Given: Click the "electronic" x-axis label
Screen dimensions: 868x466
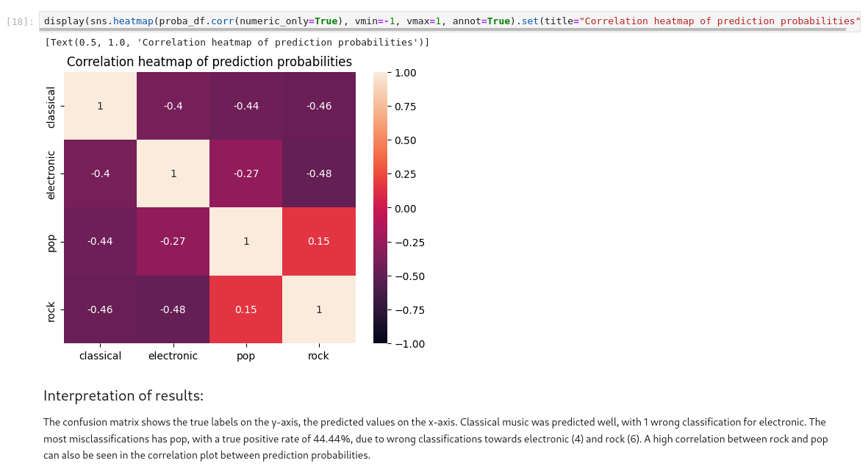Looking at the screenshot, I should 173,356.
